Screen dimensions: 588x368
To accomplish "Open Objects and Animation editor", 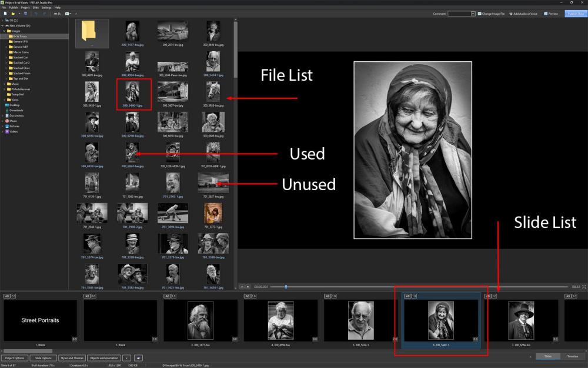I will point(105,358).
